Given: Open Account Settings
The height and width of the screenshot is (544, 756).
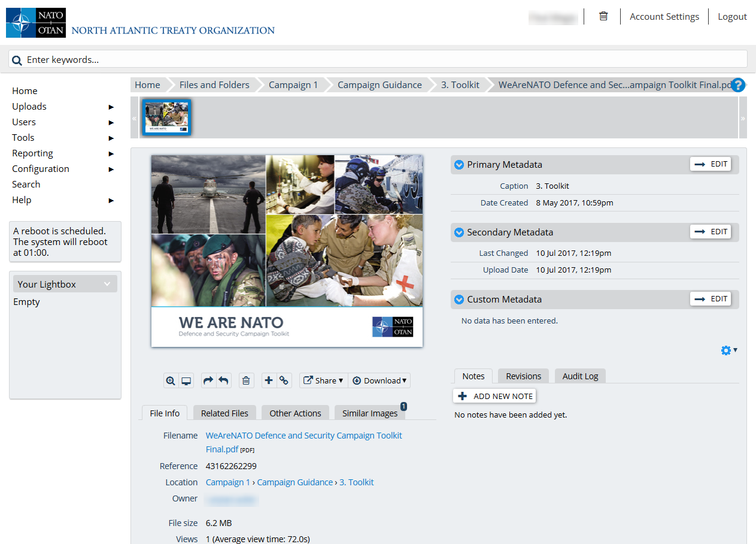Looking at the screenshot, I should point(664,17).
